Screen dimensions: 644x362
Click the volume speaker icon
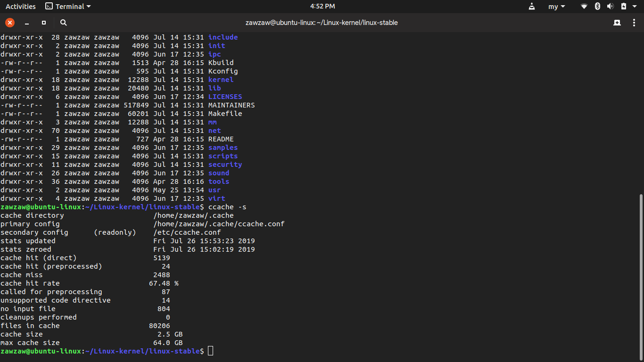(610, 7)
